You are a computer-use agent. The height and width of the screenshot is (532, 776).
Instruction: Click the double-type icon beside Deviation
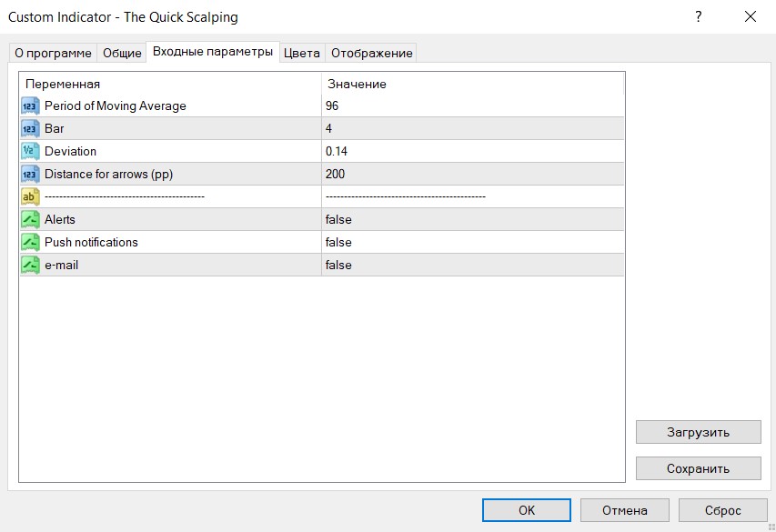(30, 152)
